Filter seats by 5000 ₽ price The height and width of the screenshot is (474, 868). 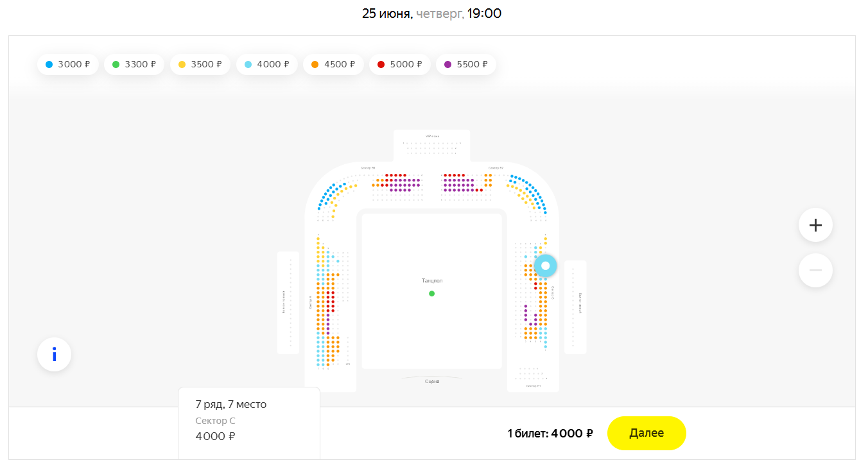pyautogui.click(x=400, y=64)
